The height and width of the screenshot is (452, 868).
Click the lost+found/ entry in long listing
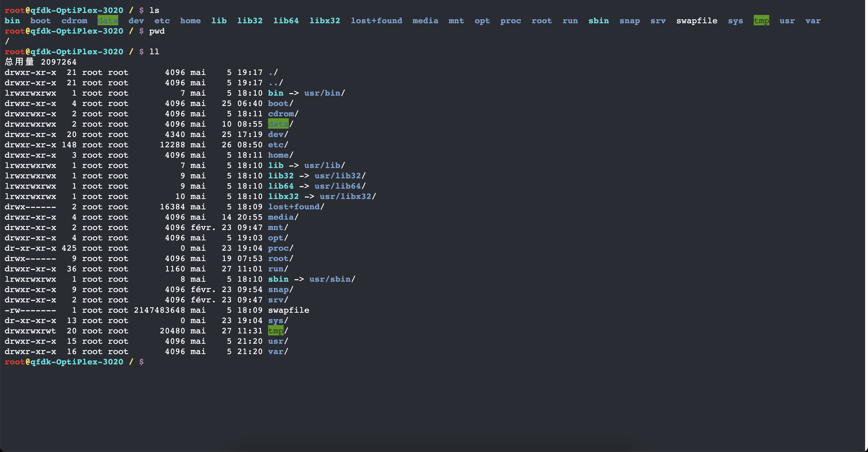294,207
